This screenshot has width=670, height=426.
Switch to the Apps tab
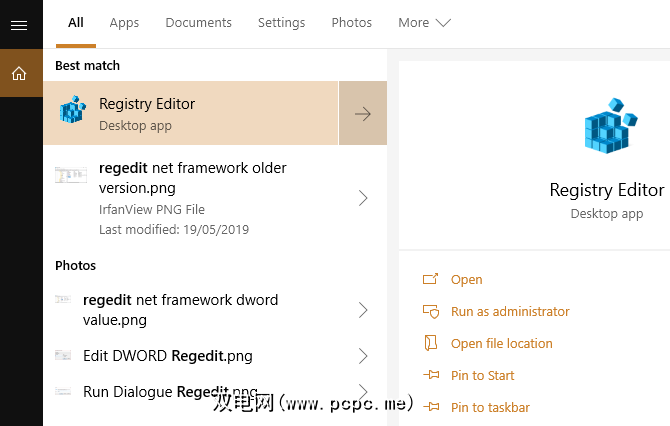(124, 23)
